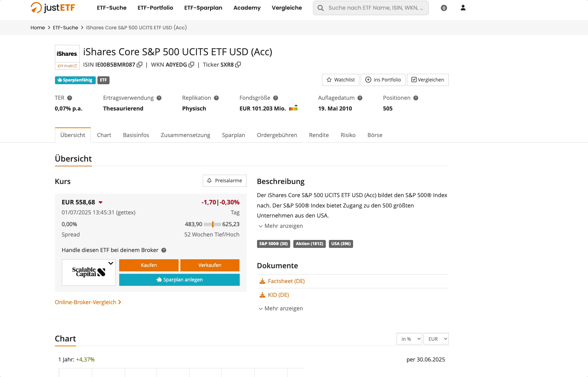Click the 52-week low/high range bar
The image size is (588, 377).
[212, 224]
